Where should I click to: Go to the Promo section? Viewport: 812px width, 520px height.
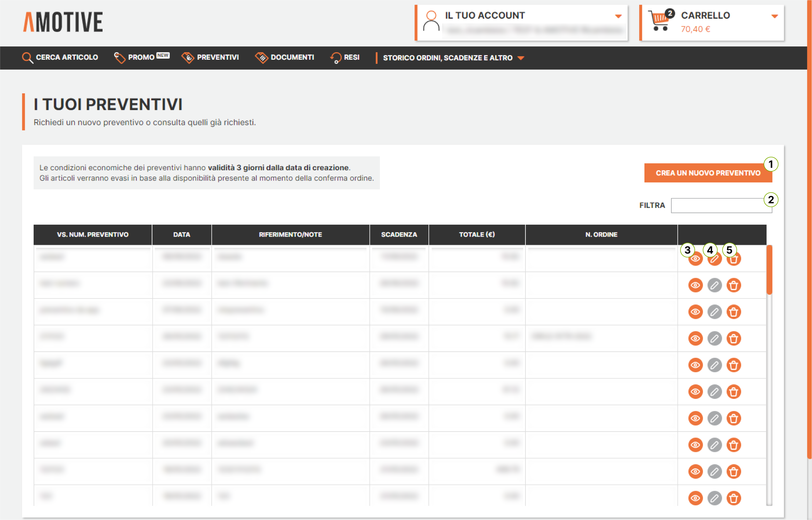141,58
